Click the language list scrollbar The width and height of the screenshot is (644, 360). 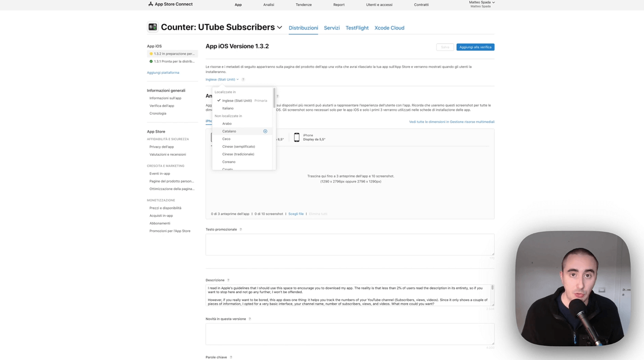274,98
